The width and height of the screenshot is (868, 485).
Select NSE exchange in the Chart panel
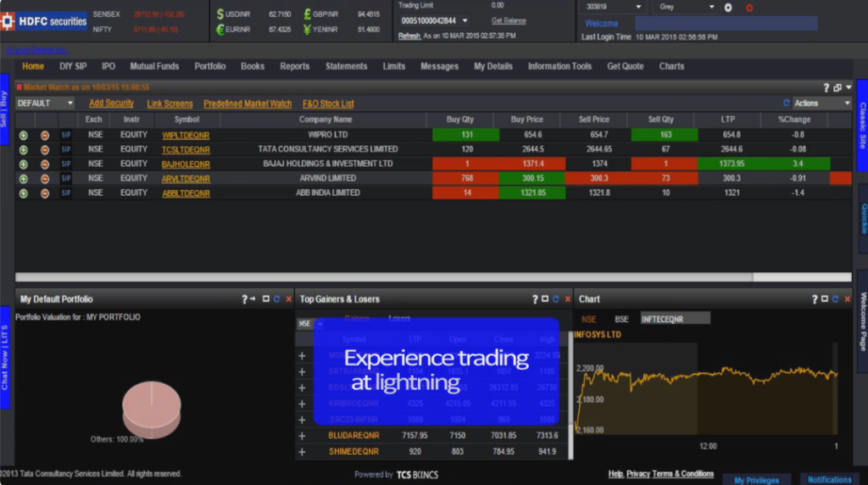(x=587, y=319)
